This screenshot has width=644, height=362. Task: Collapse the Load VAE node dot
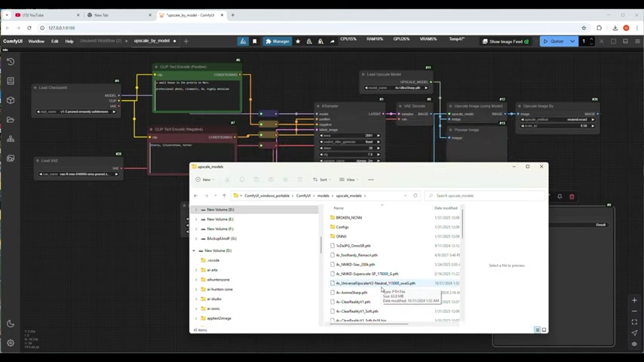38,160
